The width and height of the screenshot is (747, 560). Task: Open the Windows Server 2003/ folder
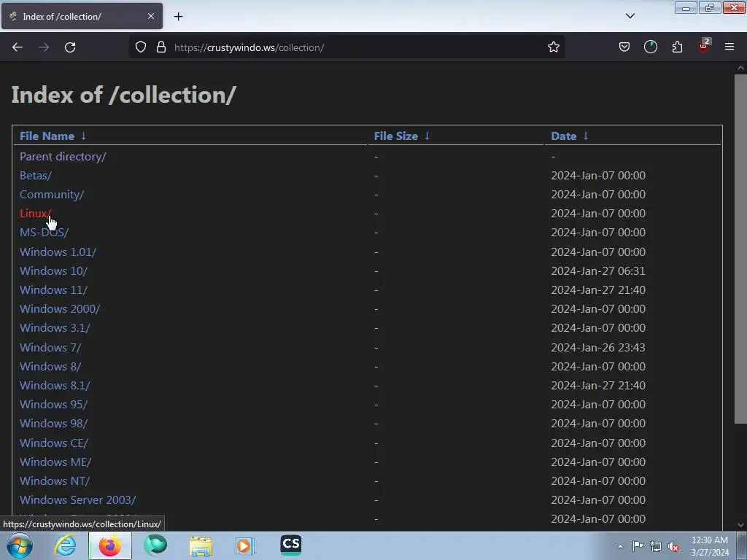point(77,500)
